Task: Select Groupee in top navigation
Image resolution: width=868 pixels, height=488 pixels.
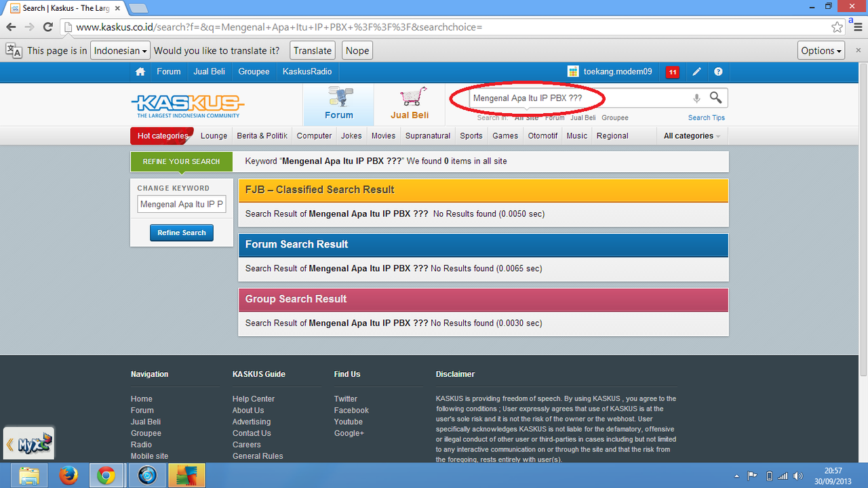Action: pos(254,72)
